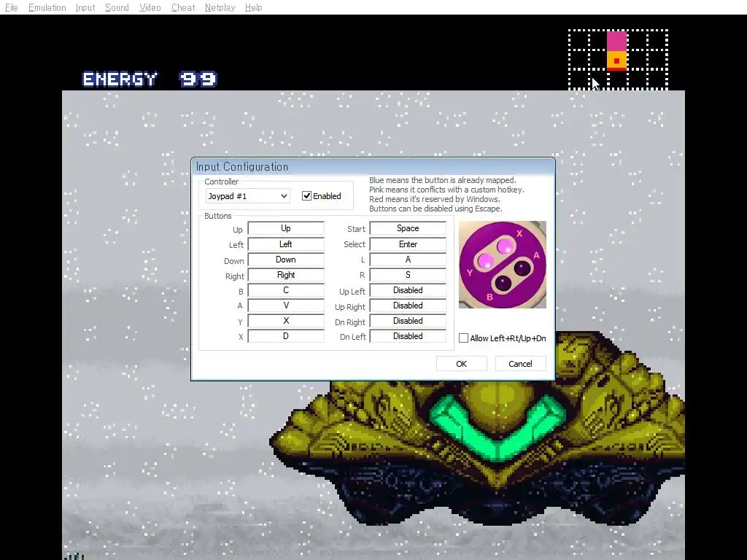Select the Down button mapping field
The width and height of the screenshot is (747, 560).
tap(286, 260)
